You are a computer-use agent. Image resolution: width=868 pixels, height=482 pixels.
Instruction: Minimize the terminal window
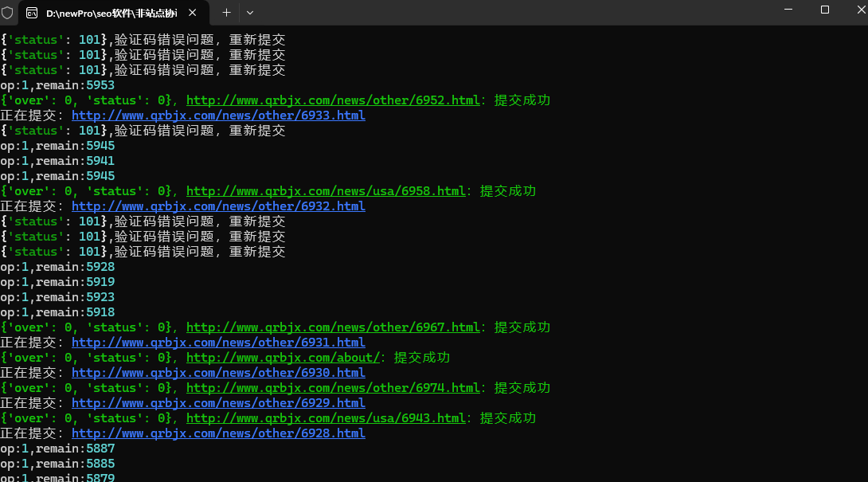(x=788, y=10)
